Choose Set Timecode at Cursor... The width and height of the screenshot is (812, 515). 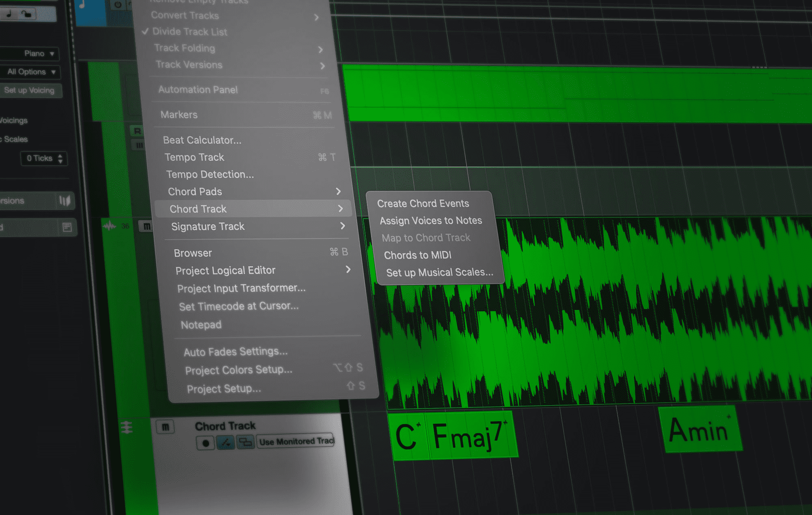(x=239, y=306)
